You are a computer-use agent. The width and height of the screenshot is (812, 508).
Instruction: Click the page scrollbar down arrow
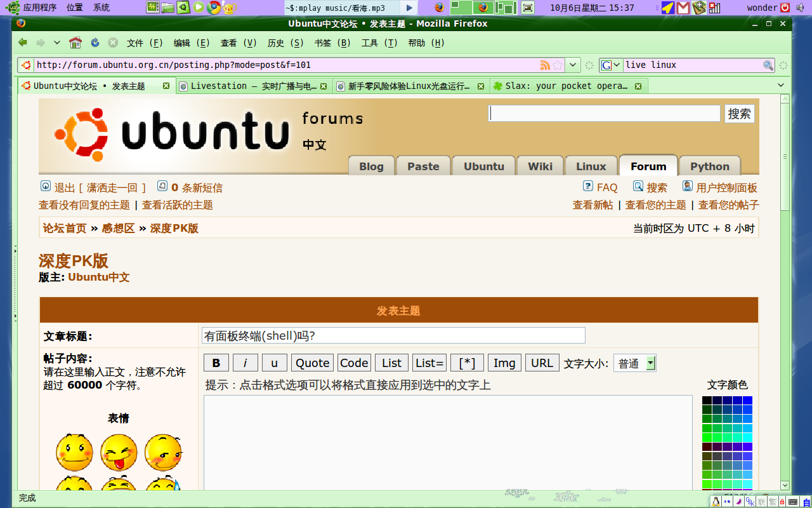pyautogui.click(x=785, y=485)
